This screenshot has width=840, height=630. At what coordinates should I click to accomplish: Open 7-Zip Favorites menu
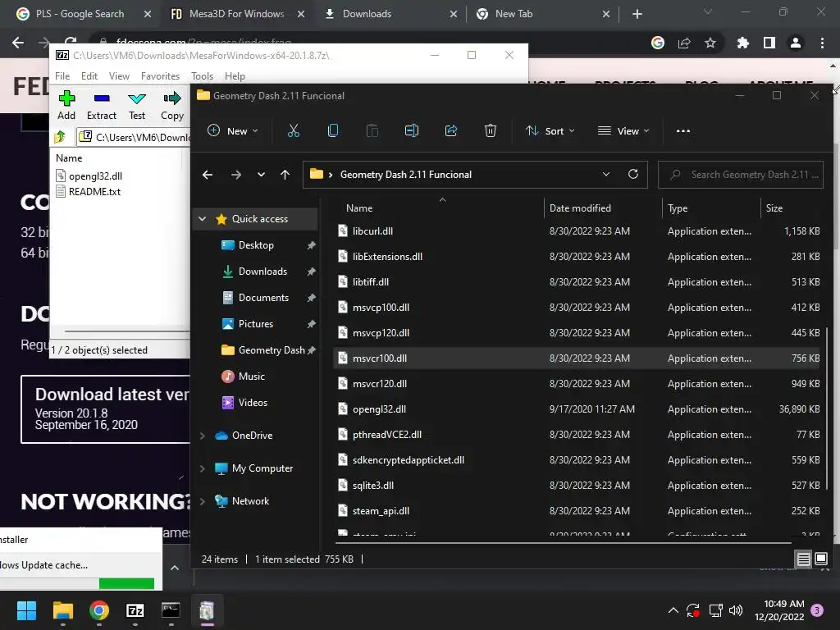click(160, 76)
